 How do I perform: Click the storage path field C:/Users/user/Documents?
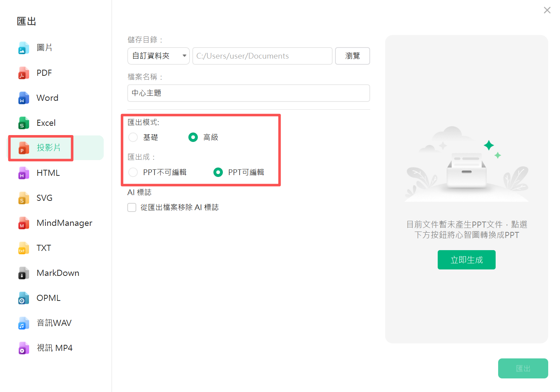pyautogui.click(x=262, y=56)
